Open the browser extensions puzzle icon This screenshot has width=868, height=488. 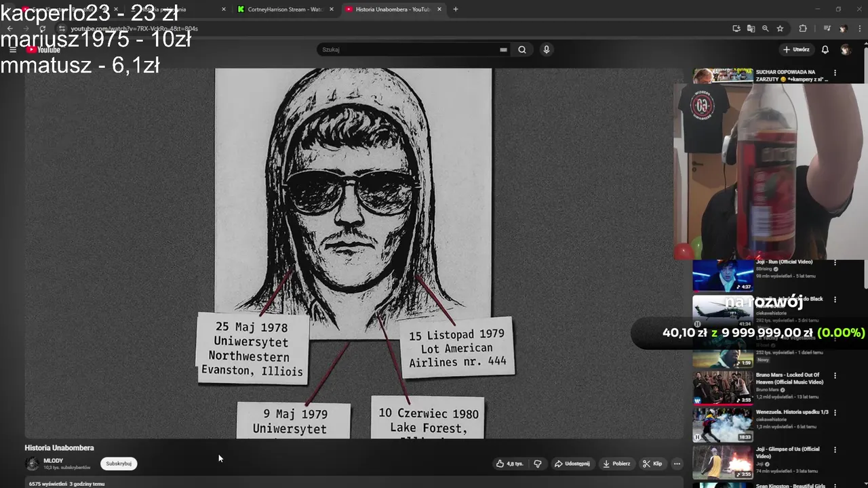click(803, 28)
